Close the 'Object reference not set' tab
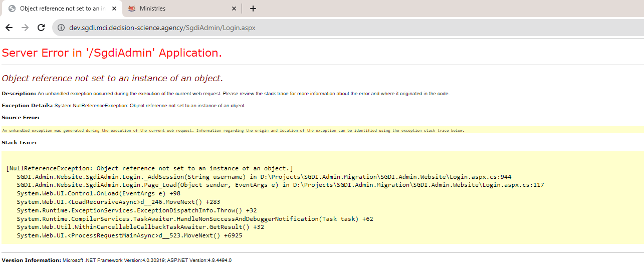 pos(114,9)
